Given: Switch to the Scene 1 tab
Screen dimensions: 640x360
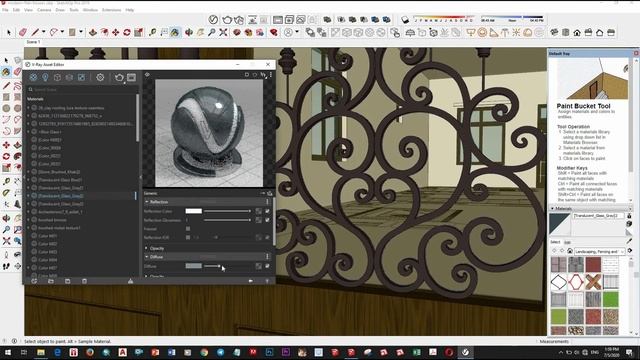Looking at the screenshot, I should click(33, 42).
